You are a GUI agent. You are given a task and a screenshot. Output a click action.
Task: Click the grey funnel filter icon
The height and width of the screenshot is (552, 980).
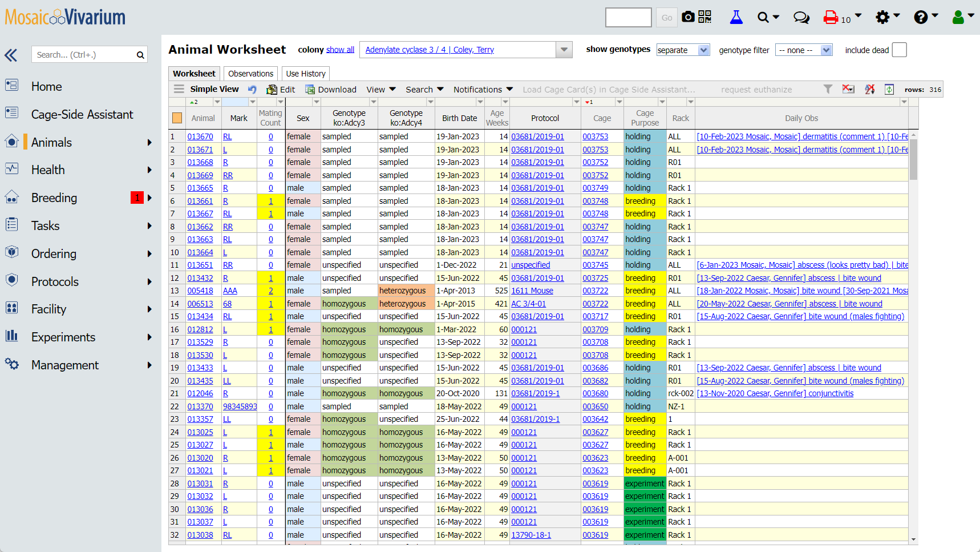click(x=828, y=89)
